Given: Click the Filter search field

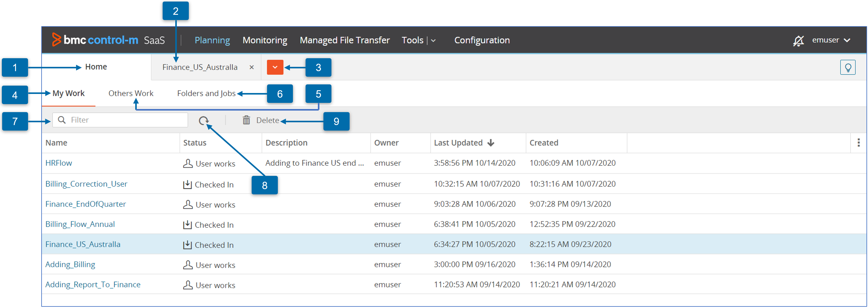Looking at the screenshot, I should click(125, 120).
